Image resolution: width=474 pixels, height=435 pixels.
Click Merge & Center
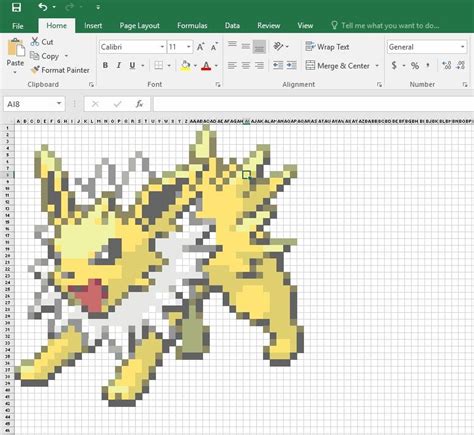[338, 66]
